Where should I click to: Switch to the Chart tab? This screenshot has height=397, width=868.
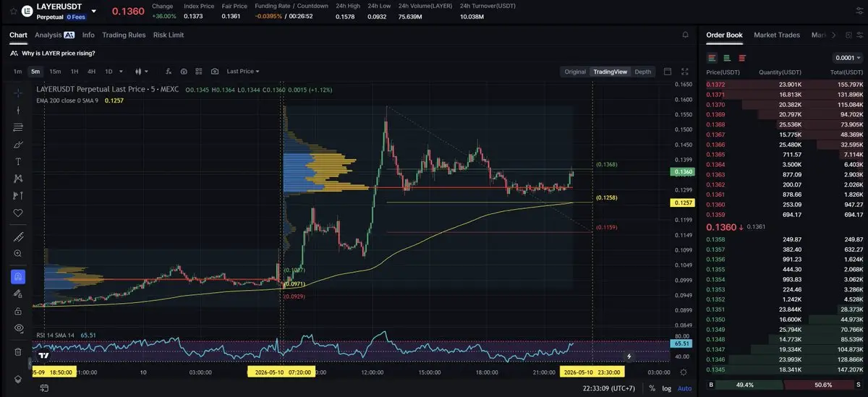tap(18, 35)
